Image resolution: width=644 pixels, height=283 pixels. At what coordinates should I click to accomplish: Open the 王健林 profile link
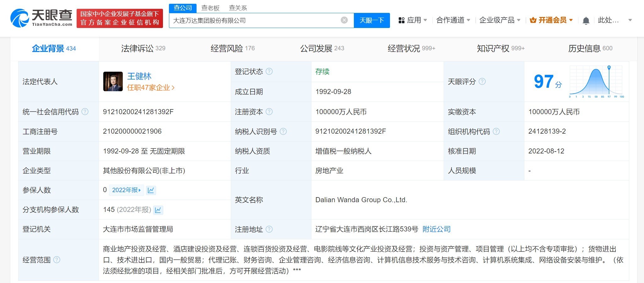pyautogui.click(x=139, y=76)
